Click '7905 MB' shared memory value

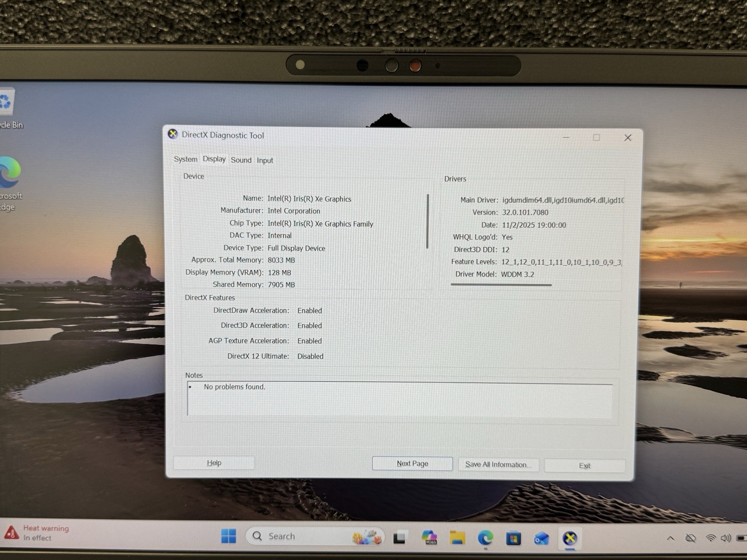click(x=281, y=285)
